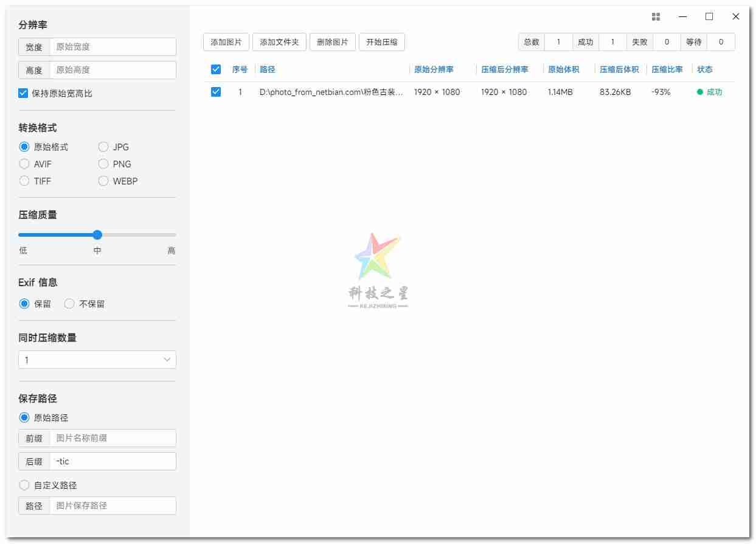
Task: Choose WEBP as conversion format
Action: click(103, 181)
